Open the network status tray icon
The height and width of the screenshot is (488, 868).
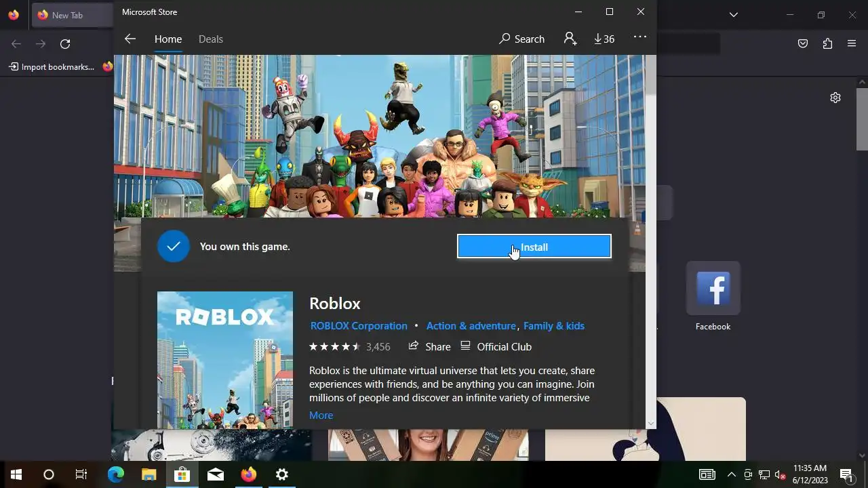point(764,474)
